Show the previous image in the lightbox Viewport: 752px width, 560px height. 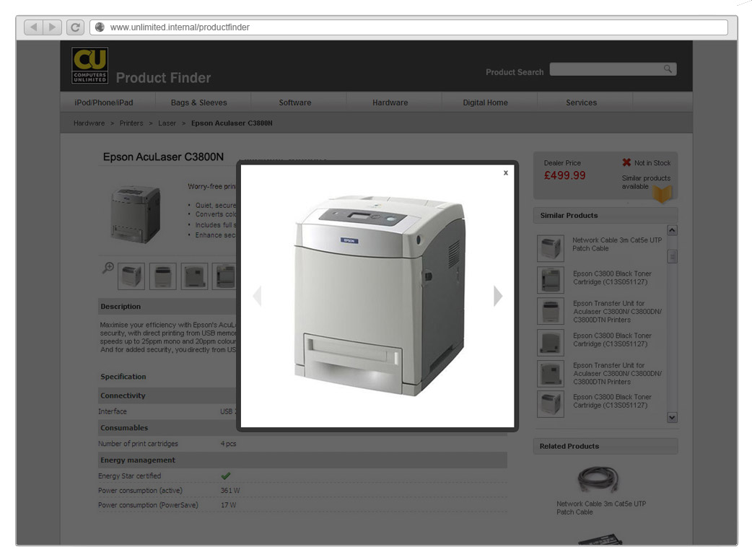[x=258, y=296]
